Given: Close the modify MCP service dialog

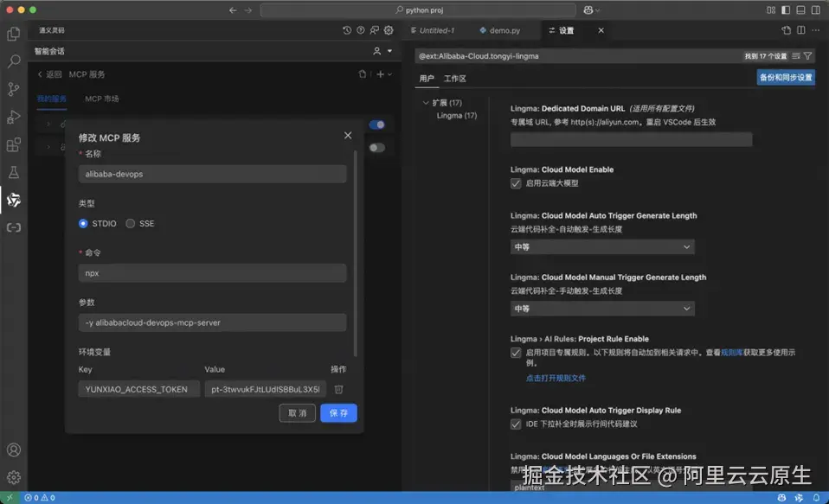Looking at the screenshot, I should [348, 135].
